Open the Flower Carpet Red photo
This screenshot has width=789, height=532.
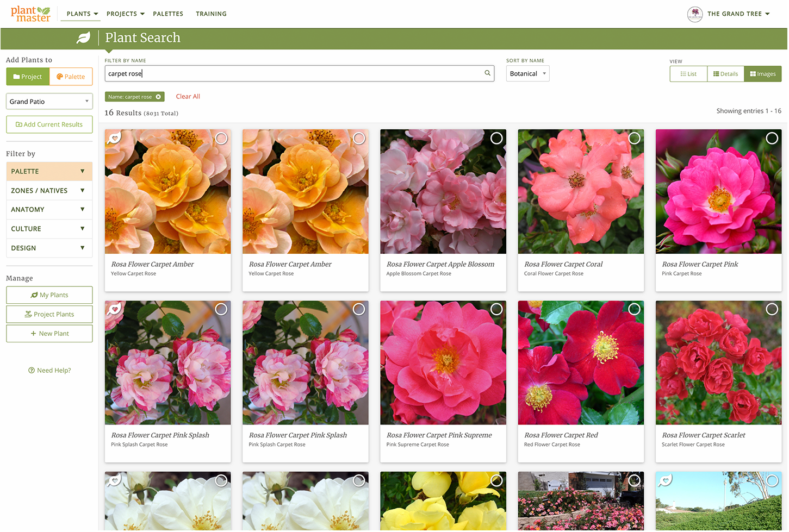581,362
